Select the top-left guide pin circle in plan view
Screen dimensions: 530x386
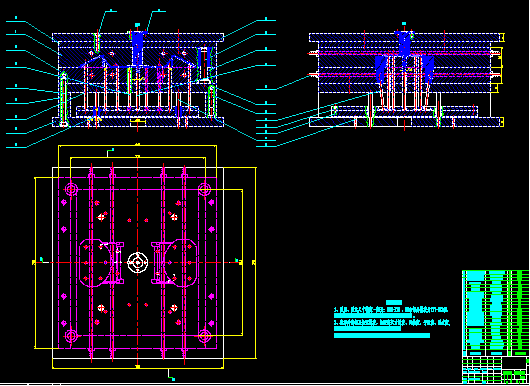click(71, 189)
